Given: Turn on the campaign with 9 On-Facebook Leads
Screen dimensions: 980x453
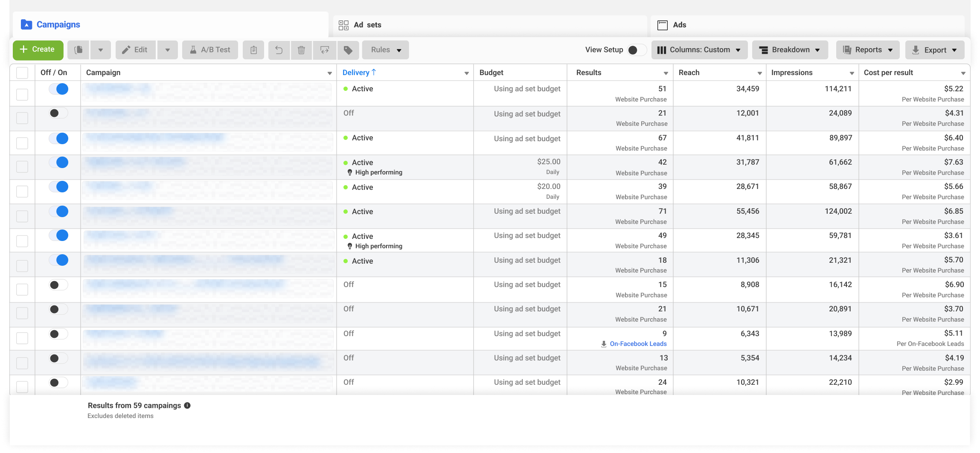Looking at the screenshot, I should (58, 334).
